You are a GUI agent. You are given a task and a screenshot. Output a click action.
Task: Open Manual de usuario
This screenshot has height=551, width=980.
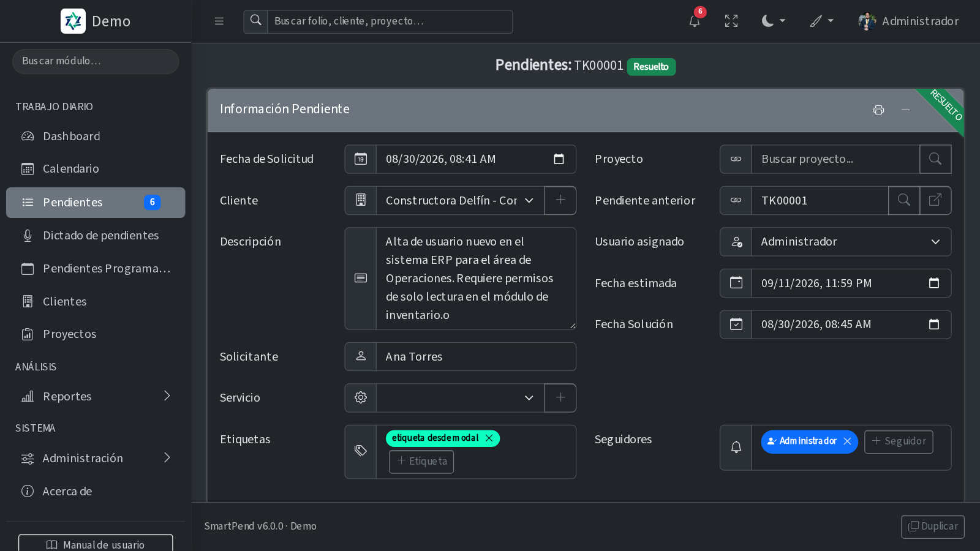coord(96,544)
